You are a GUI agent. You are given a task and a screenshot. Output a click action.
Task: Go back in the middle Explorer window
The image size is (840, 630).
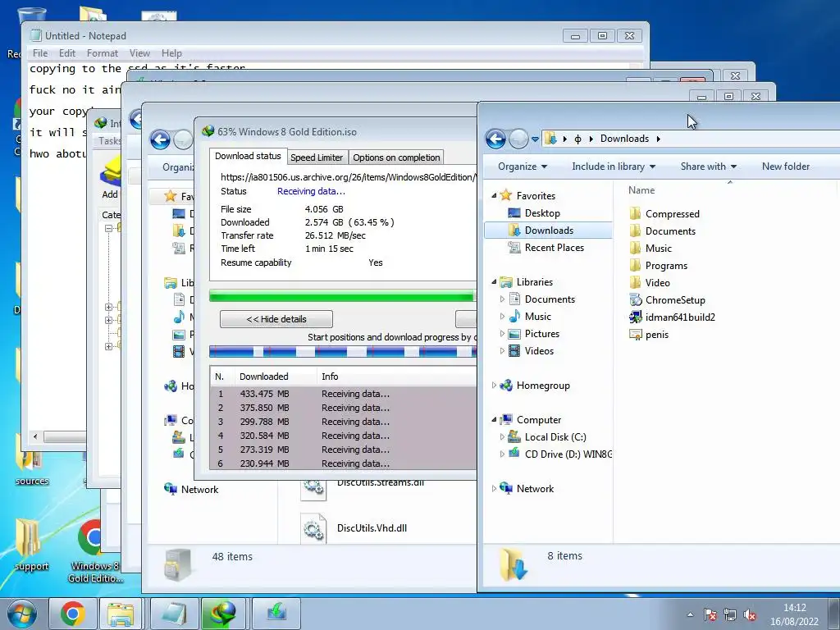point(160,139)
